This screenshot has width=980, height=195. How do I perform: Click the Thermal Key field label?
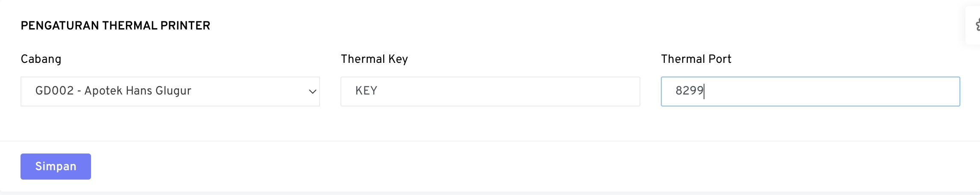[374, 59]
